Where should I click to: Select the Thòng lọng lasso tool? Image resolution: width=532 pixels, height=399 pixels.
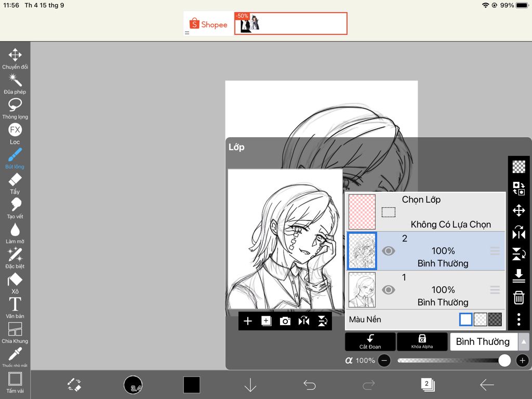coord(15,109)
